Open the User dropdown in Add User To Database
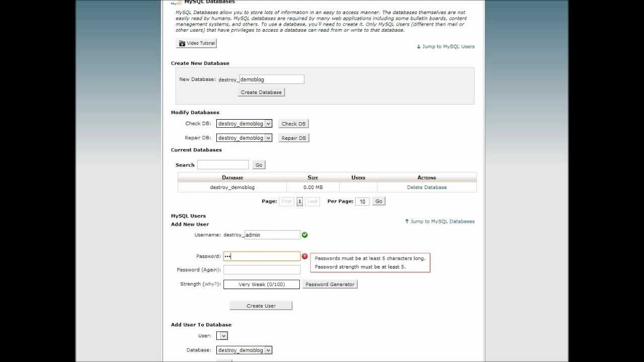Screen dimensions: 644x362 click(222, 336)
